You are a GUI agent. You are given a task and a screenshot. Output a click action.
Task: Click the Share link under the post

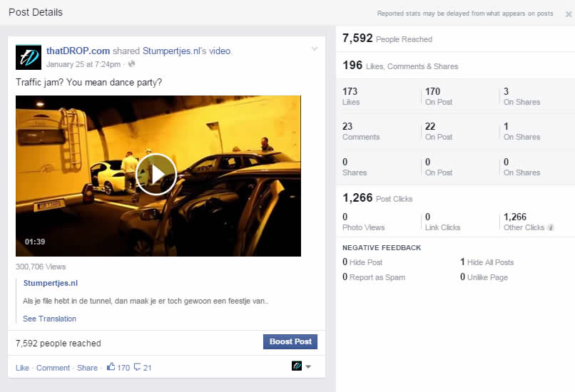87,368
